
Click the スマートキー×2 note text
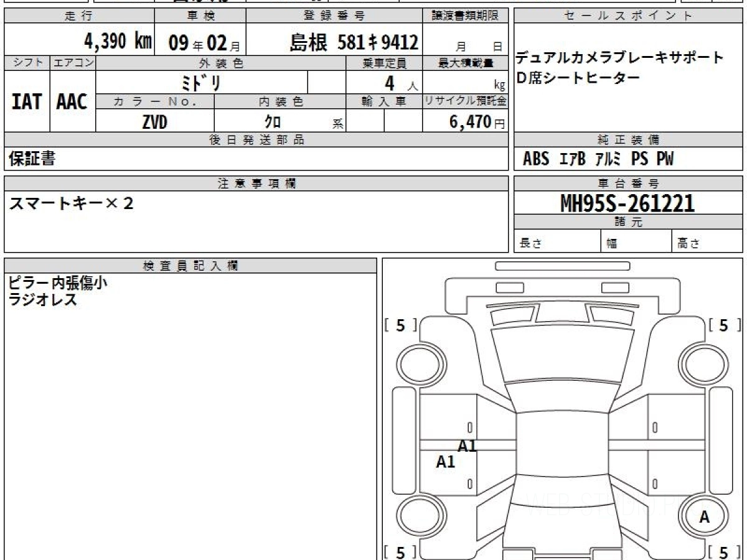click(x=70, y=204)
